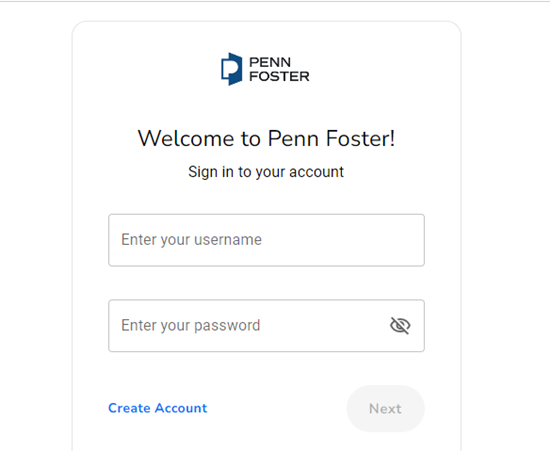
Task: Click the blue Penn Foster emblem icon
Action: coord(232,69)
